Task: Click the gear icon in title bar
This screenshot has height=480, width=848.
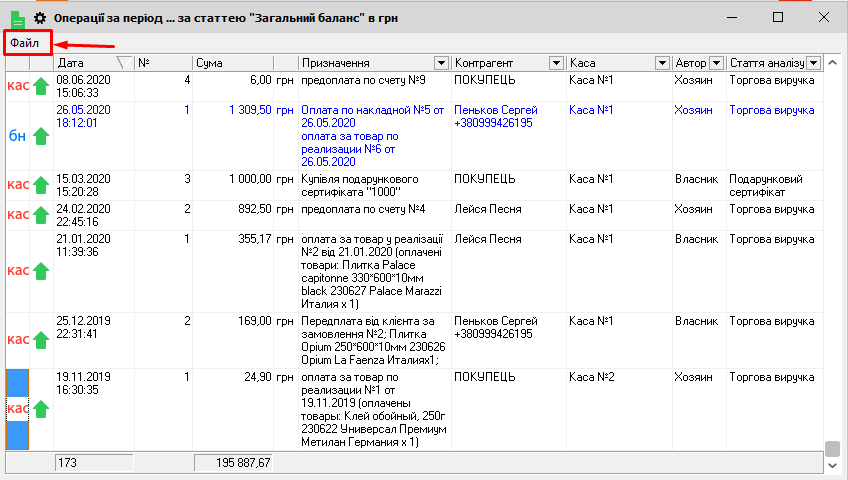Action: (x=41, y=18)
